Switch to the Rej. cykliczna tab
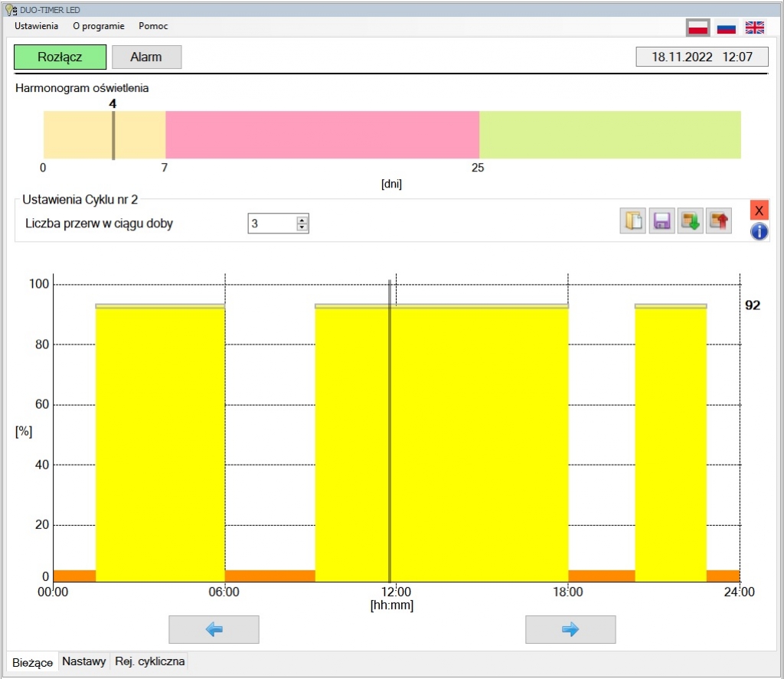 (149, 661)
